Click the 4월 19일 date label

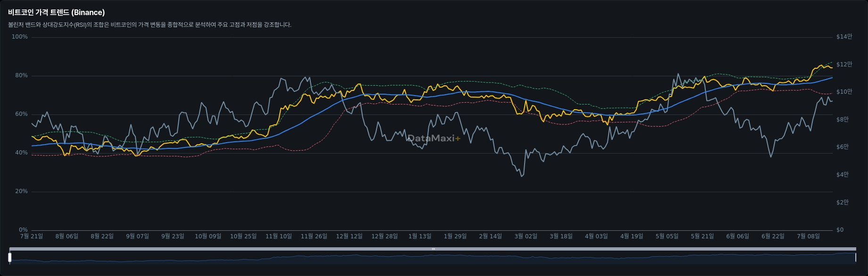(632, 236)
